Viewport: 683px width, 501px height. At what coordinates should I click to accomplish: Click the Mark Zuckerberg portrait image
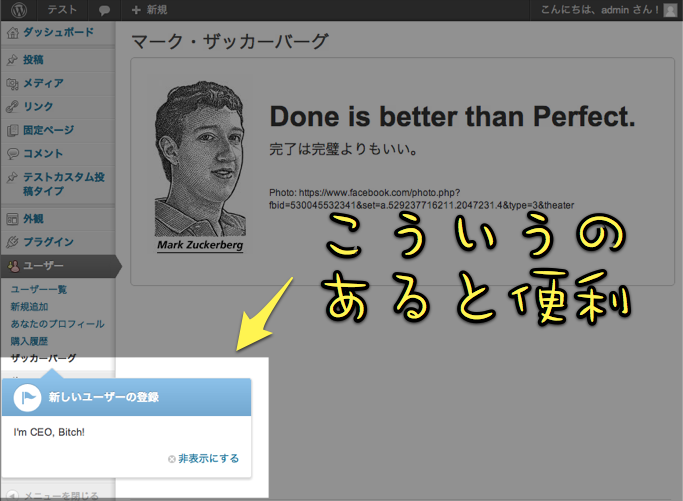pos(200,165)
